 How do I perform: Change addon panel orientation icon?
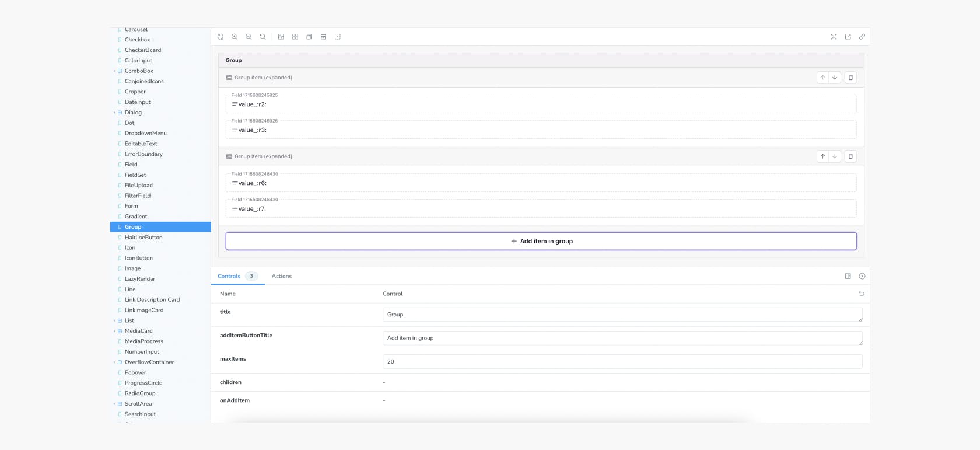point(848,276)
